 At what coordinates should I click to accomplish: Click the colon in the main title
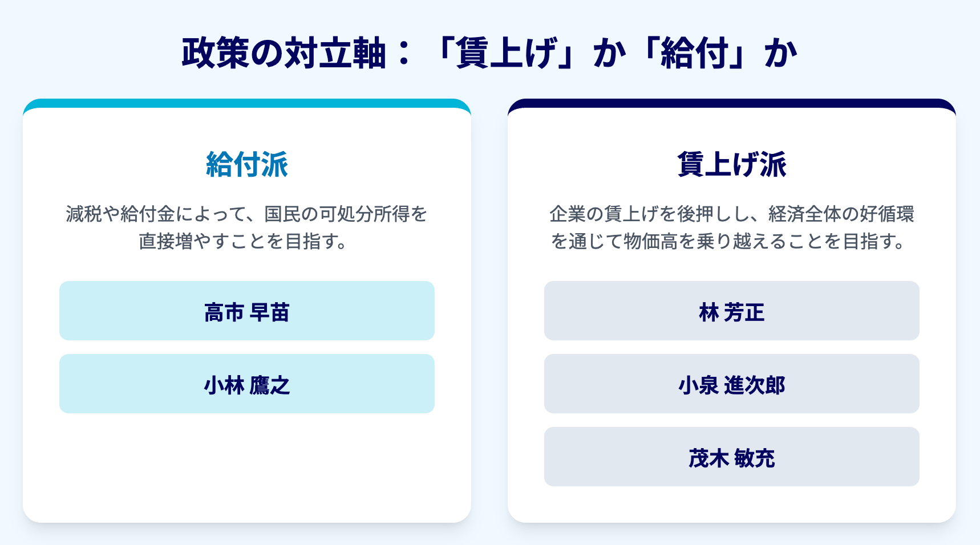tap(404, 54)
